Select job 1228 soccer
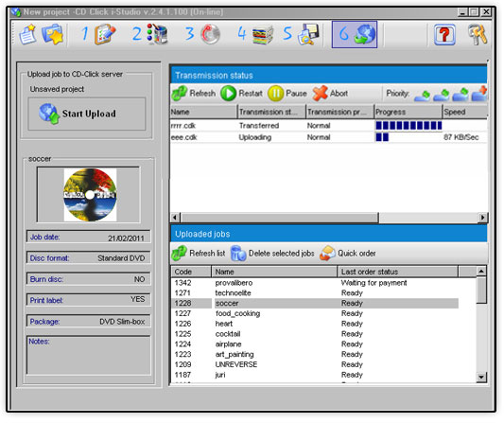Image resolution: width=504 pixels, height=423 pixels. (315, 305)
